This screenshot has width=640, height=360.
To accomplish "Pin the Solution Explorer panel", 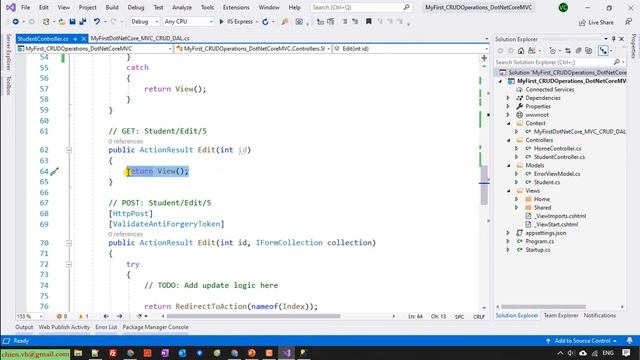I will [x=613, y=39].
